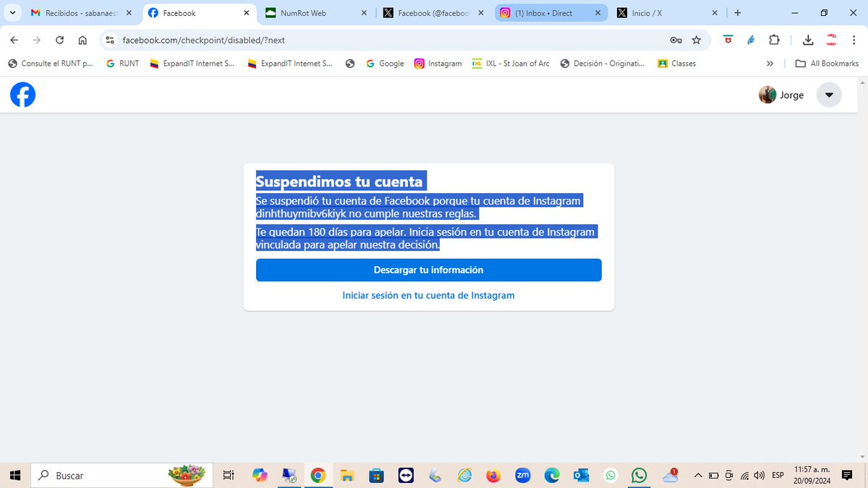Open Iniciar sesión en tu cuenta de Instagram link

pos(428,295)
